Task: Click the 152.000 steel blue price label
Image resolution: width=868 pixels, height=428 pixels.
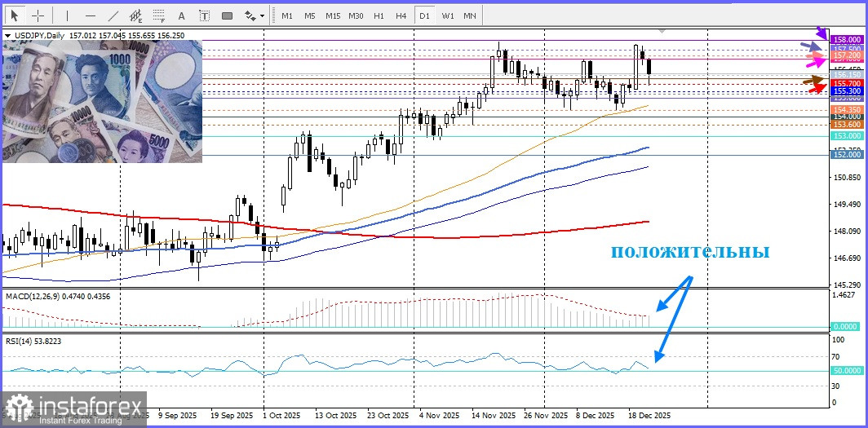Action: 848,156
